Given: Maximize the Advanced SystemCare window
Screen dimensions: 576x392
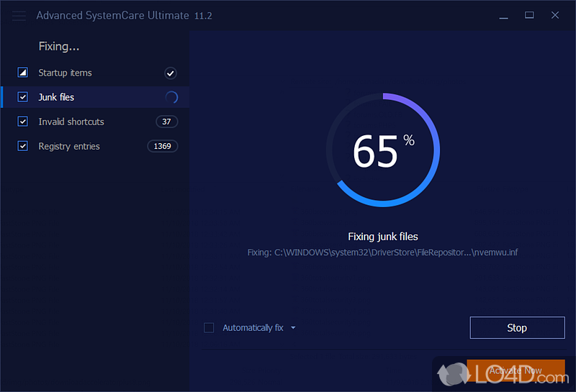Looking at the screenshot, I should [529, 15].
